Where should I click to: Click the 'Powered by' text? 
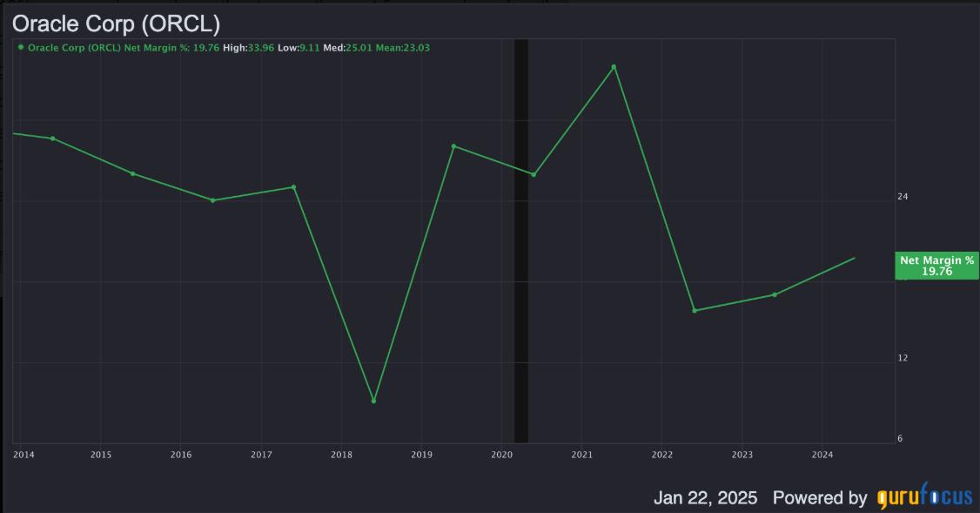tap(820, 498)
